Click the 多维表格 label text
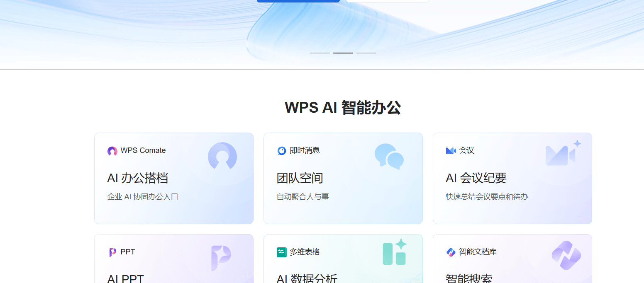The height and width of the screenshot is (283, 644). tap(305, 252)
